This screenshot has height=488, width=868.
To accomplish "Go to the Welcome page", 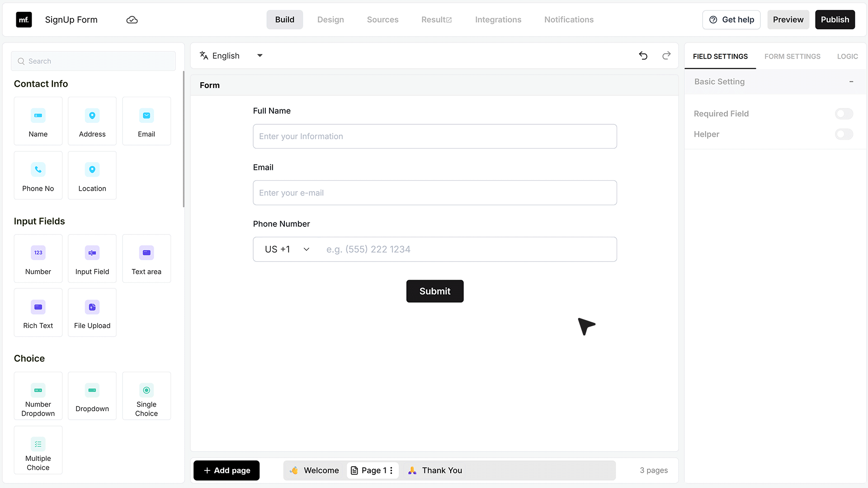I will click(315, 470).
